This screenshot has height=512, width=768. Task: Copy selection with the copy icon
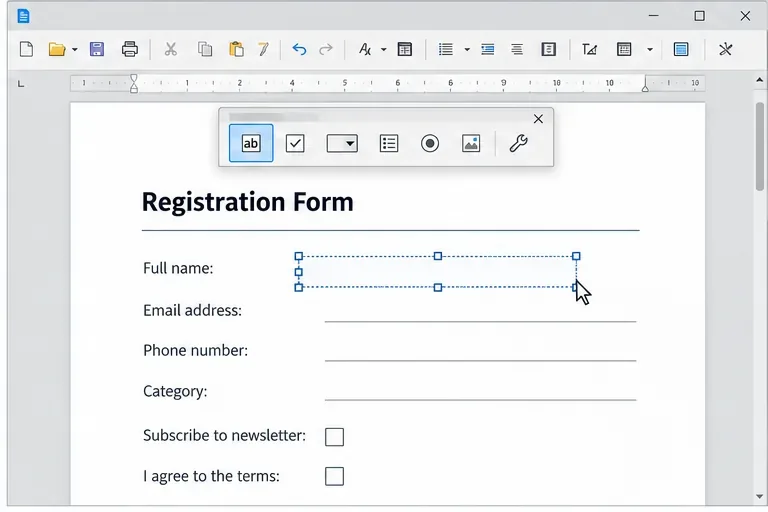(x=205, y=49)
